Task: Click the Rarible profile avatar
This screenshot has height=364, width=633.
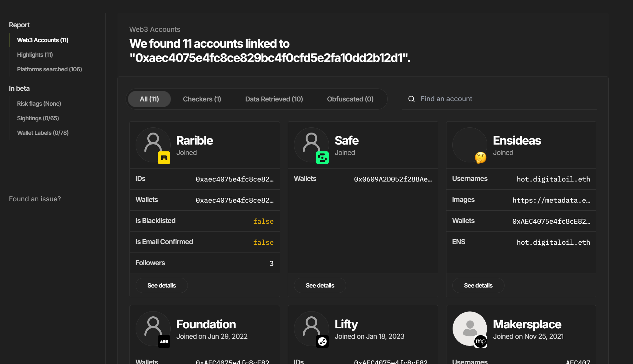Action: coord(153,145)
